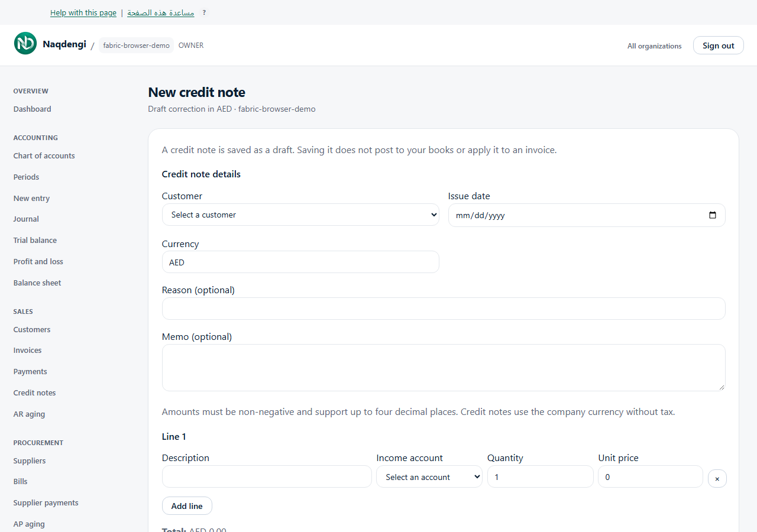Viewport: 757px width, 532px height.
Task: Open Profit and loss report
Action: [x=38, y=262]
